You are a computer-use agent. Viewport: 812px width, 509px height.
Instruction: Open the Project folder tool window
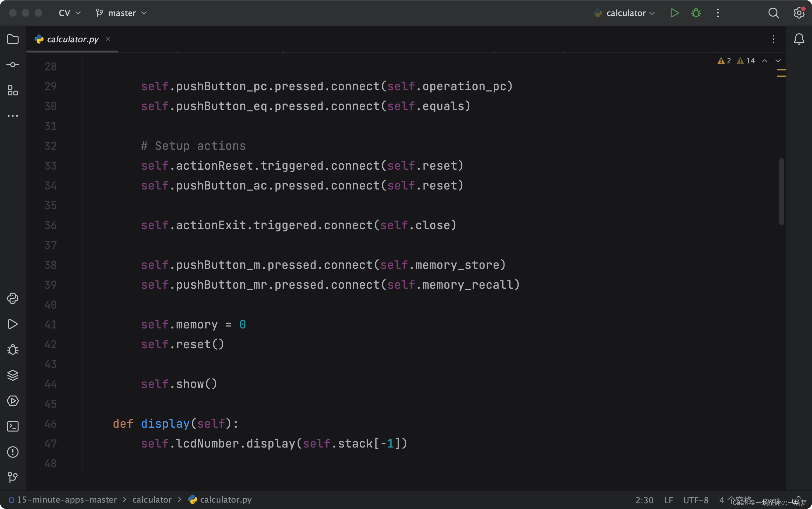pos(13,39)
